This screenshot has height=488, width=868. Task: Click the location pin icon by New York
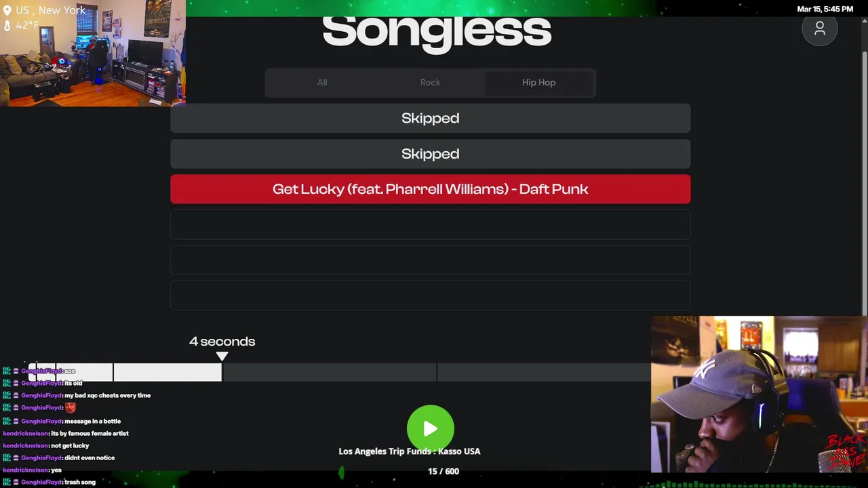click(x=7, y=11)
